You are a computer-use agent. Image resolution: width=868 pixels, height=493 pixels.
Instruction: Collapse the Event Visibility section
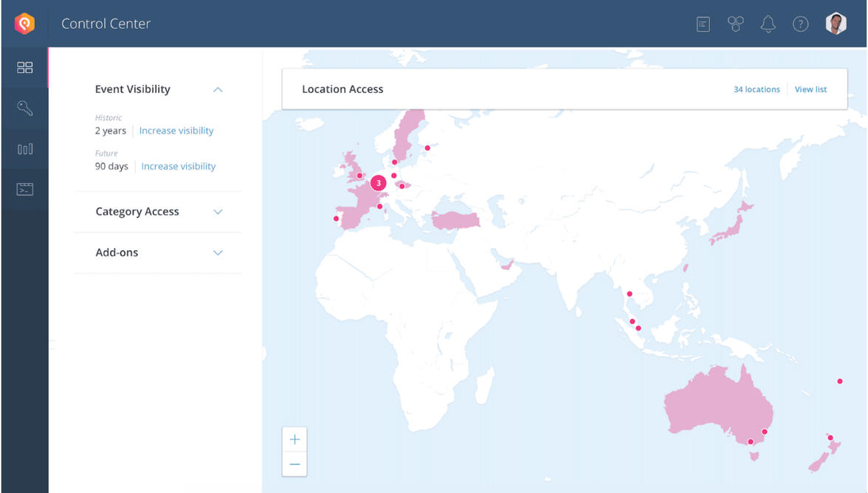tap(218, 89)
